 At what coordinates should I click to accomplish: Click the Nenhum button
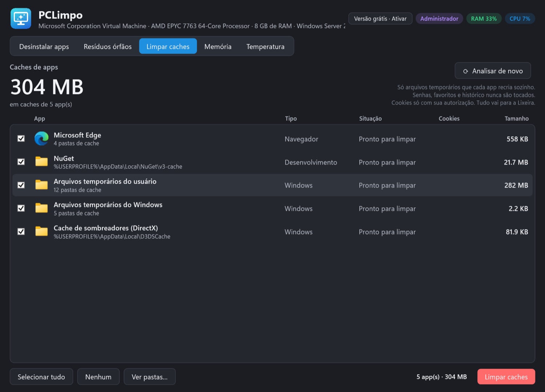98,377
